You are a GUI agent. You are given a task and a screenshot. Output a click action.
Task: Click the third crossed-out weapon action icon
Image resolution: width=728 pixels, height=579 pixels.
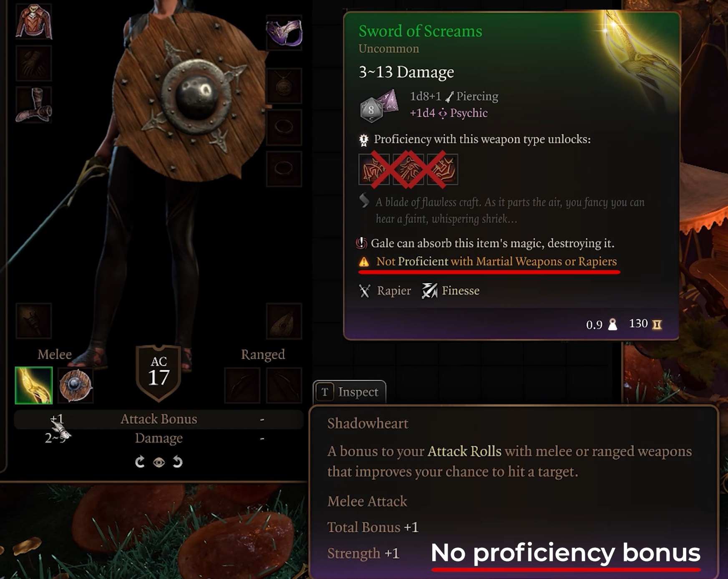tap(442, 169)
